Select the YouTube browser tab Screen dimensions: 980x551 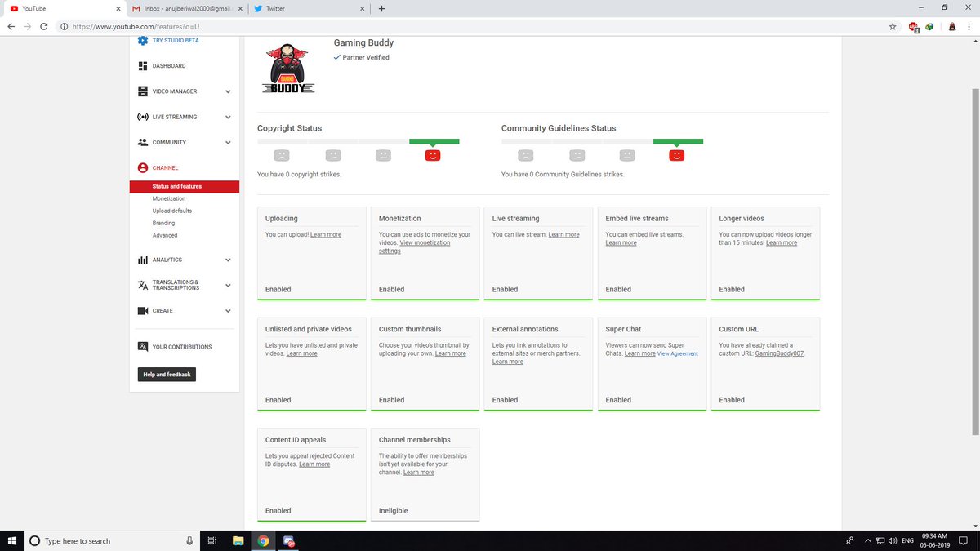(x=64, y=8)
